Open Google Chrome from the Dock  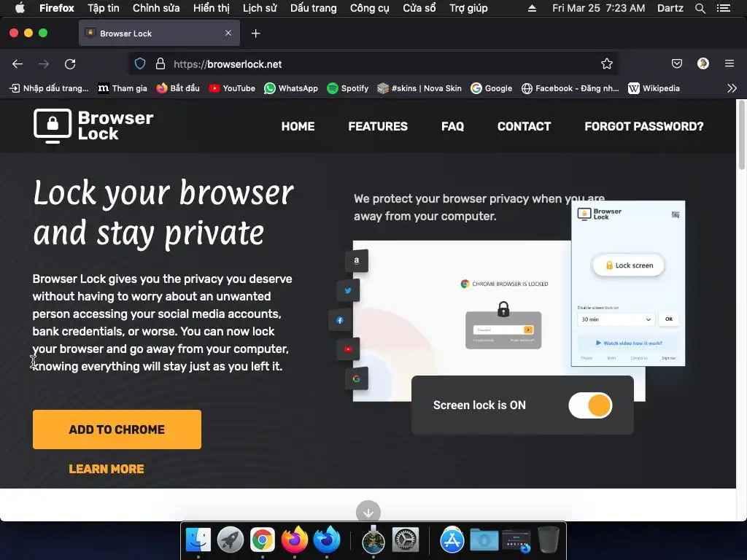[263, 540]
